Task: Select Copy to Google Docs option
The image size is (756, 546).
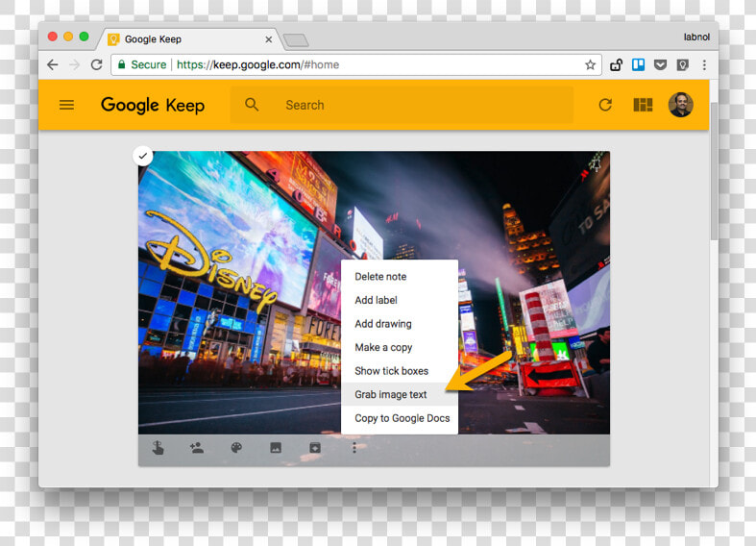Action: [400, 418]
